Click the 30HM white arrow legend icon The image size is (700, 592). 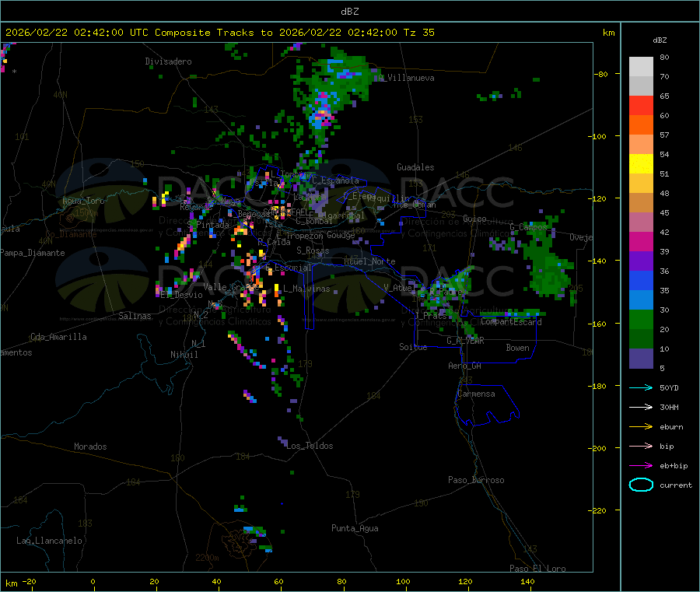point(641,407)
